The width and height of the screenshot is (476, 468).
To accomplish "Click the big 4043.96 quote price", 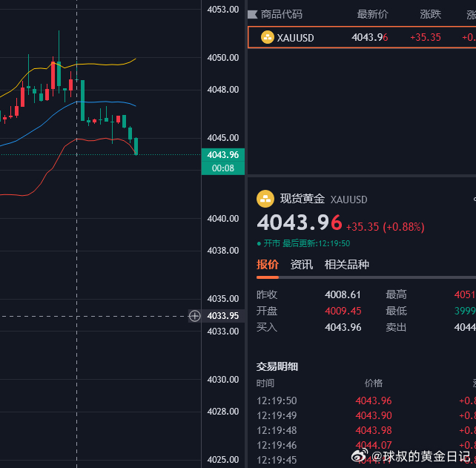I will pyautogui.click(x=300, y=223).
